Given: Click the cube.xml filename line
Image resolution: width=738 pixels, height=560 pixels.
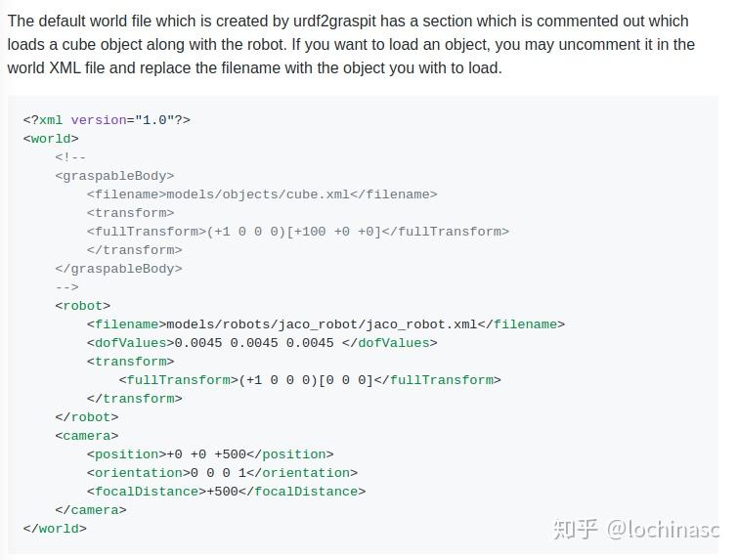Looking at the screenshot, I should pyautogui.click(x=261, y=194).
